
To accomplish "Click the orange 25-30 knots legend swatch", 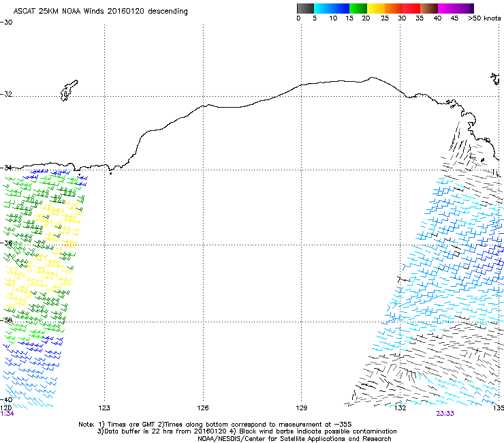I will [x=394, y=8].
